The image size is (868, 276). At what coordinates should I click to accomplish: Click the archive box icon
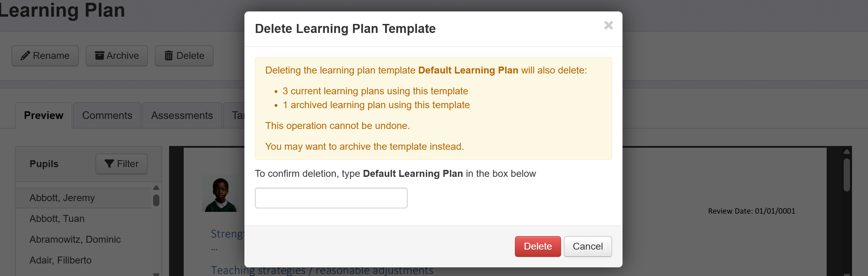[100, 55]
